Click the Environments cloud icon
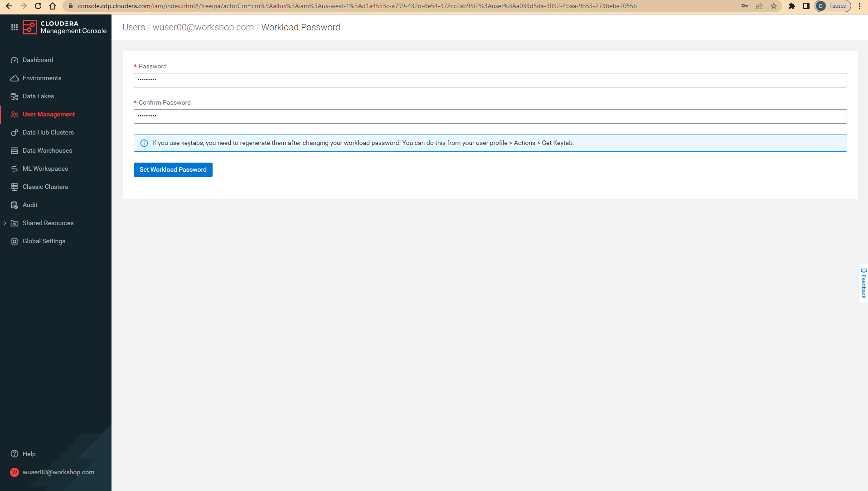Viewport: 868px width, 491px height. pyautogui.click(x=15, y=78)
